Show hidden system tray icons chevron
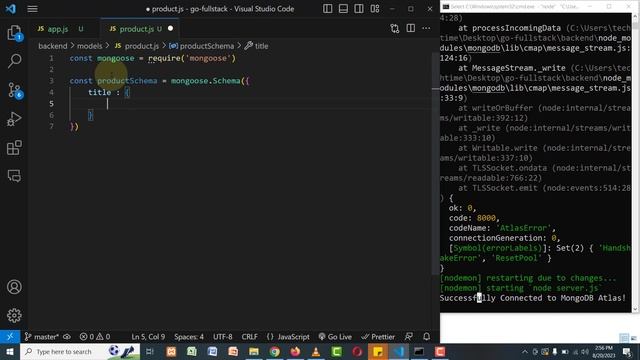Screen dimensions: 640x360 click(525, 352)
